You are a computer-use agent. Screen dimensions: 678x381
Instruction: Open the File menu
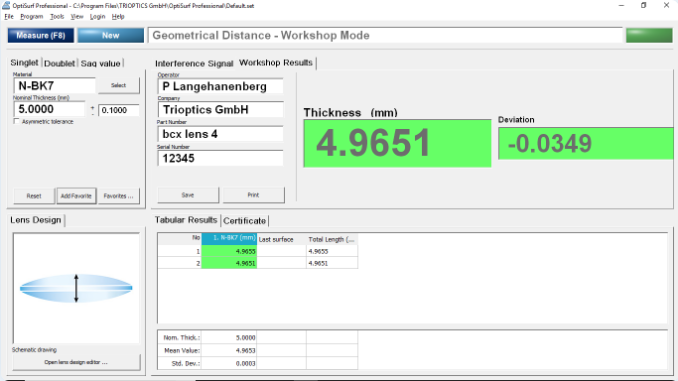(9, 16)
